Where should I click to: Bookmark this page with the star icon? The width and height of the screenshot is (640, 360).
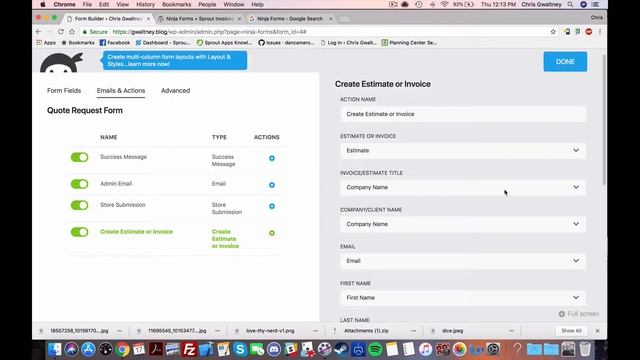[553, 31]
